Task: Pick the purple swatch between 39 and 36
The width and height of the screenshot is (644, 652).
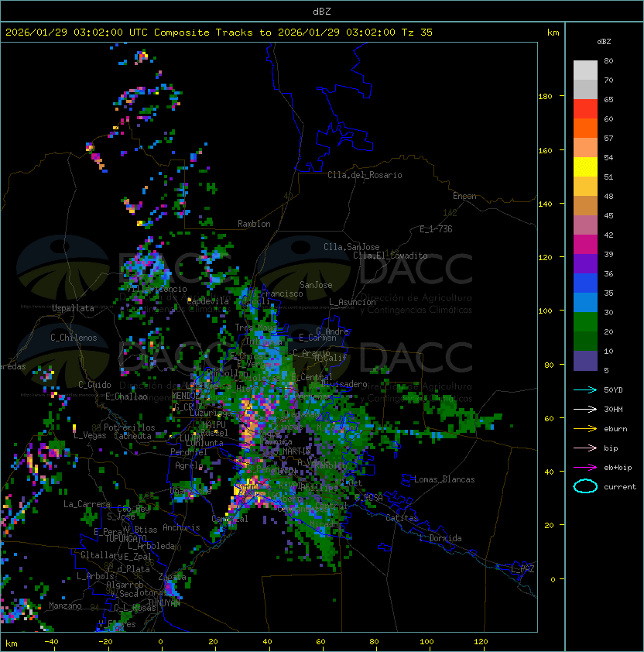Action: point(585,263)
